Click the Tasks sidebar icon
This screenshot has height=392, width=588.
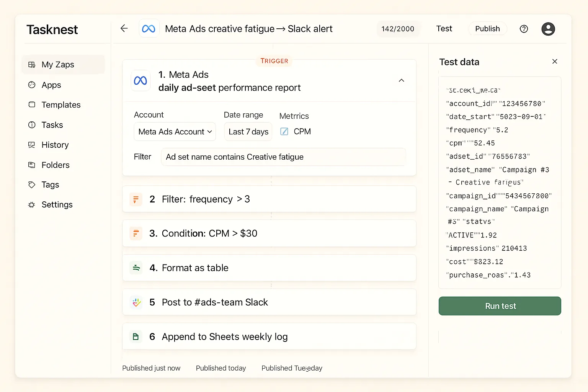[x=32, y=125]
